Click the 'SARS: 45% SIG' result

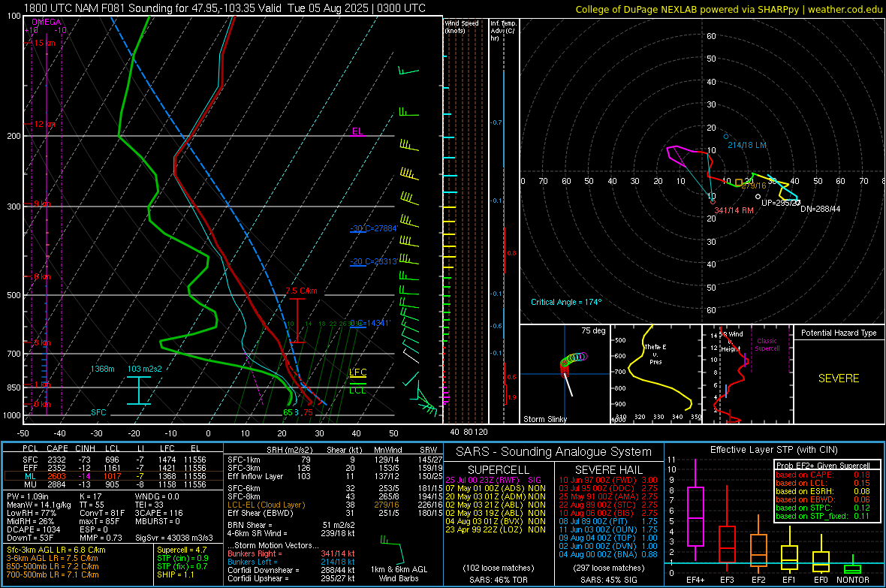pos(608,580)
